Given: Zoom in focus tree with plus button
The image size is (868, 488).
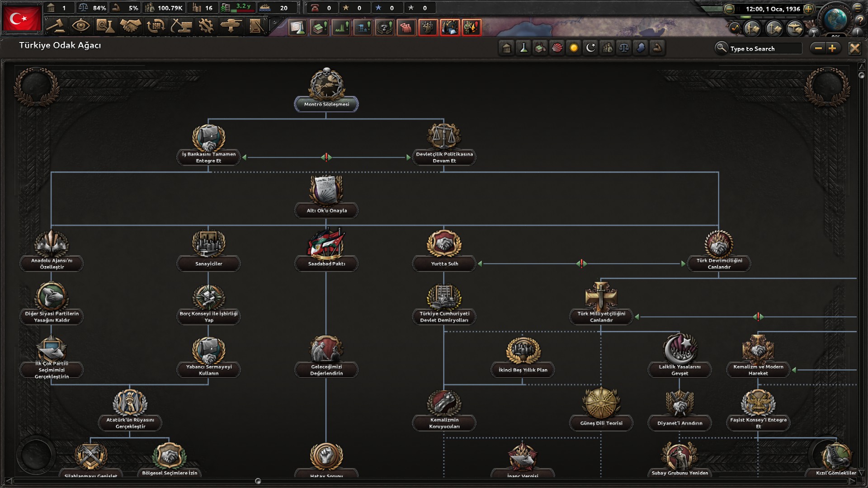Looking at the screenshot, I should coord(833,48).
